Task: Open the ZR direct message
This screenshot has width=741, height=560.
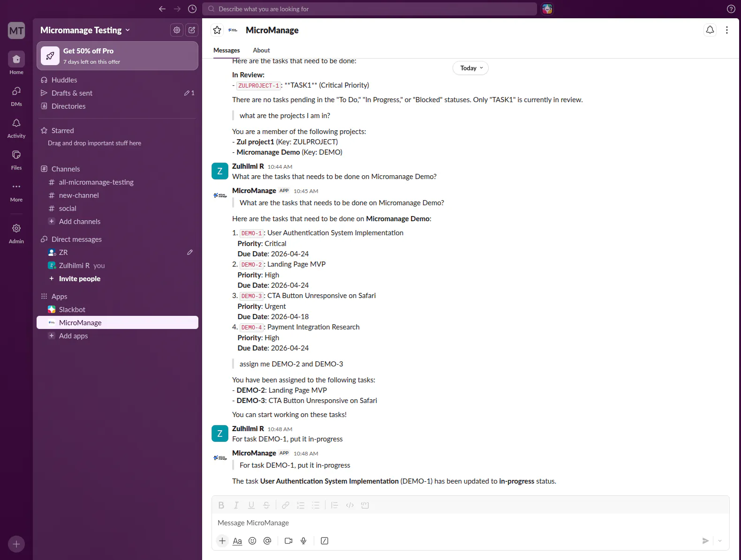Action: (x=117, y=252)
